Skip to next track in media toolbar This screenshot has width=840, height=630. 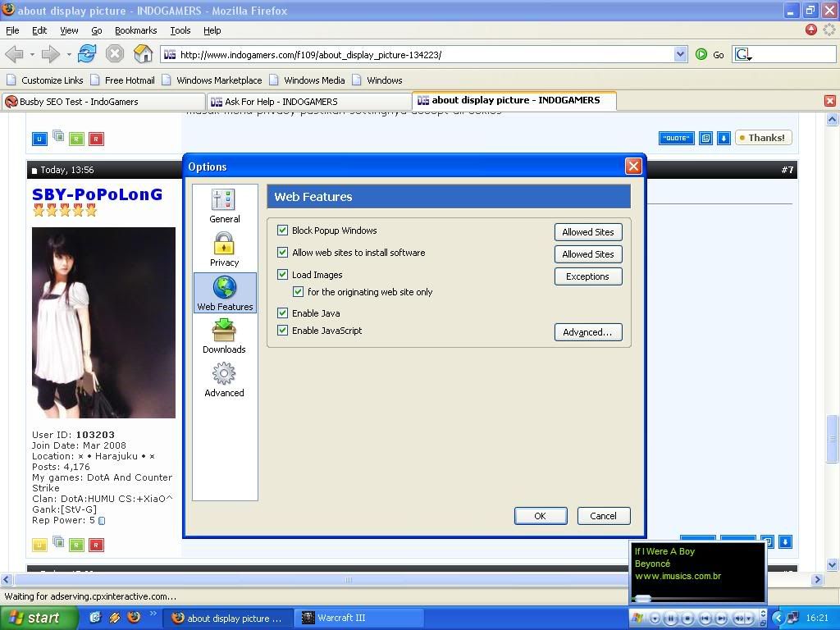coord(722,619)
